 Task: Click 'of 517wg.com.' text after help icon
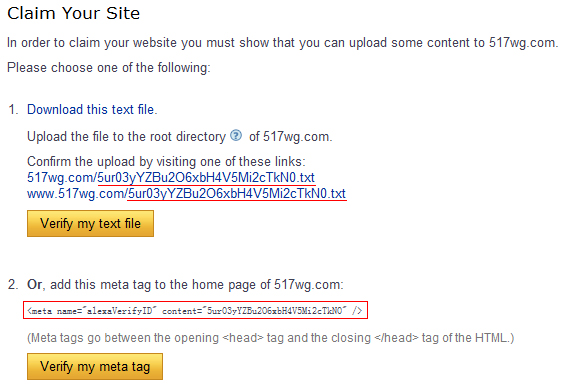(x=291, y=137)
